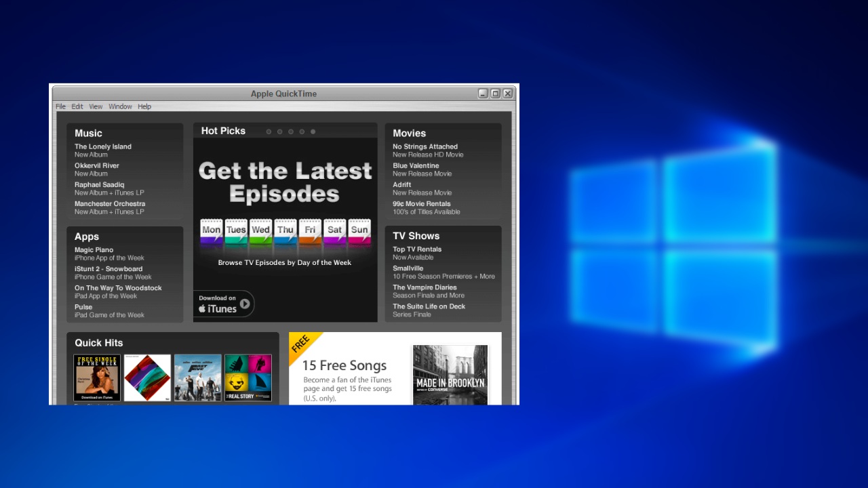Click the Download on iTunes button
868x488 pixels.
(x=224, y=304)
